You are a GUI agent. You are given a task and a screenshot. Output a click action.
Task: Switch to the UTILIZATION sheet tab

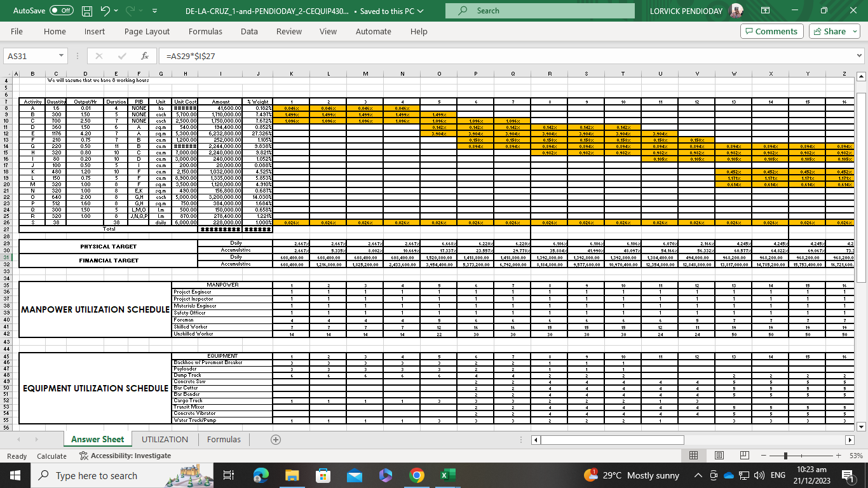pos(165,439)
